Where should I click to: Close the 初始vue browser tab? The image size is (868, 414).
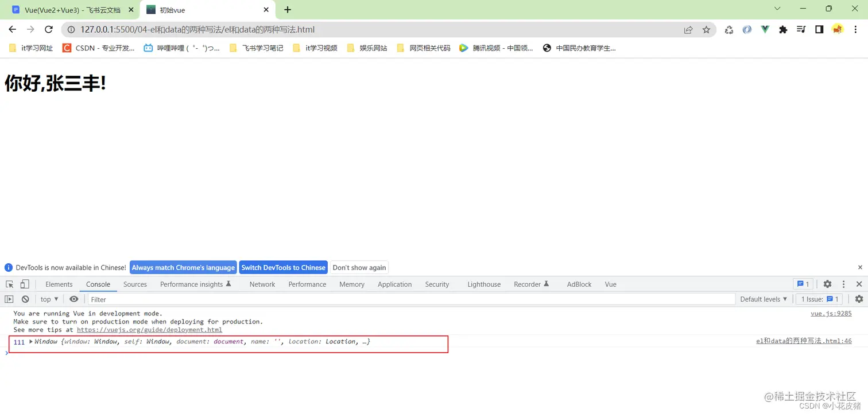266,10
